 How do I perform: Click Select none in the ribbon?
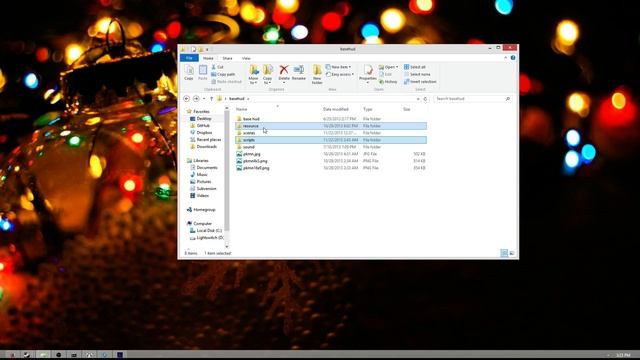click(x=417, y=74)
